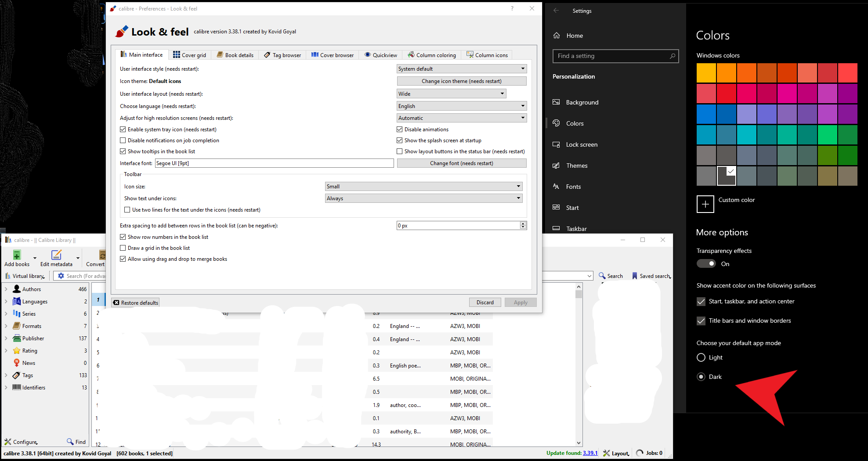Open User interface style dropdown
Viewport: 868px width, 461px height.
point(462,69)
